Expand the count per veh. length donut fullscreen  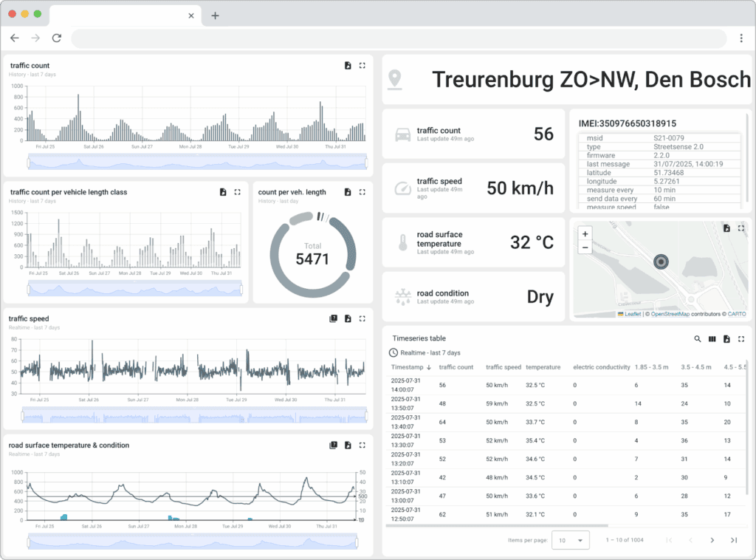[362, 191]
